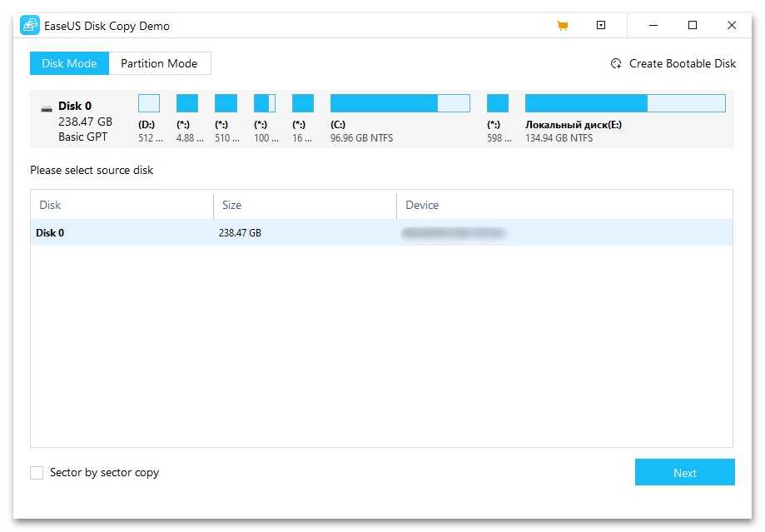Click the Next button
The width and height of the screenshot is (765, 532).
pyautogui.click(x=685, y=472)
